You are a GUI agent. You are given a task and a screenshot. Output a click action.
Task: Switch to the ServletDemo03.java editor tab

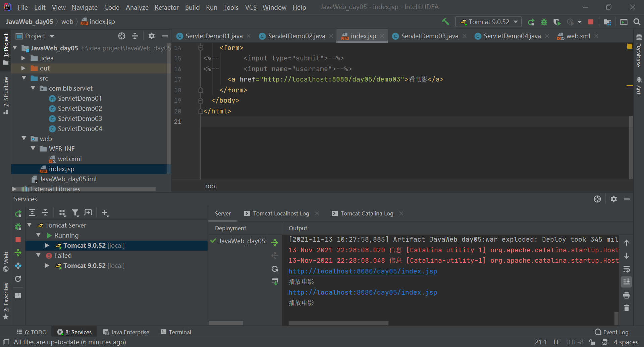click(x=429, y=36)
